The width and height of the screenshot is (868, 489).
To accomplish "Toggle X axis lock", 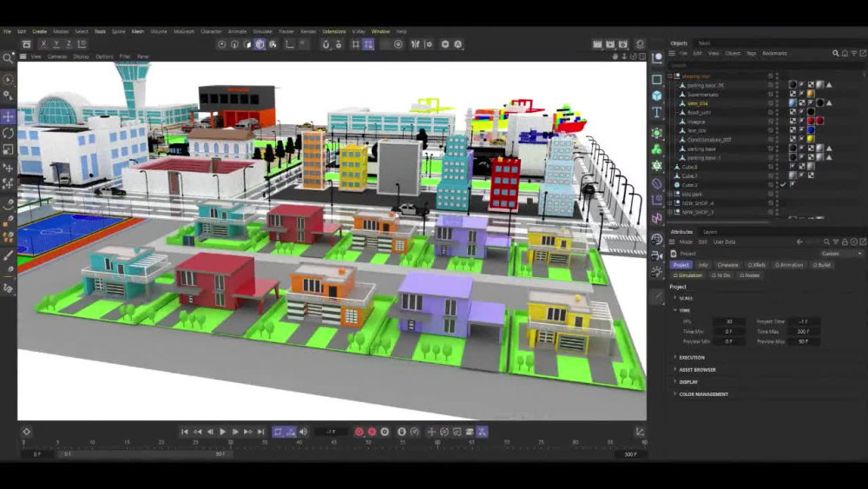I will 43,43.
